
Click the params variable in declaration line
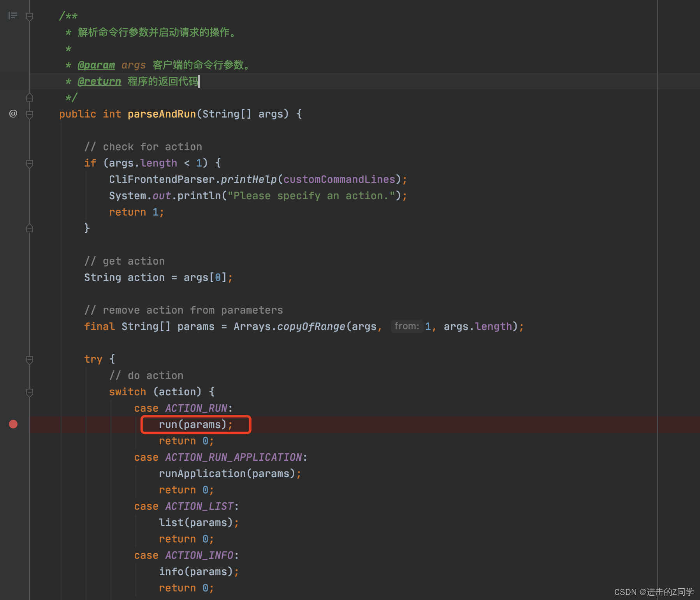click(x=196, y=326)
